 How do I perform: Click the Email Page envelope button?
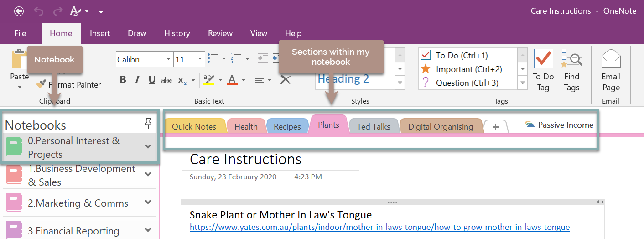coord(611,70)
